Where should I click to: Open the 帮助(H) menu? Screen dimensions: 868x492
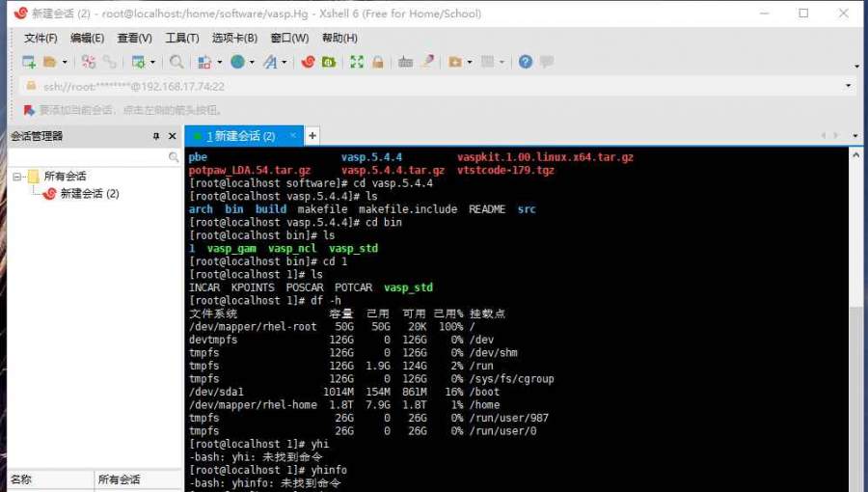[339, 39]
